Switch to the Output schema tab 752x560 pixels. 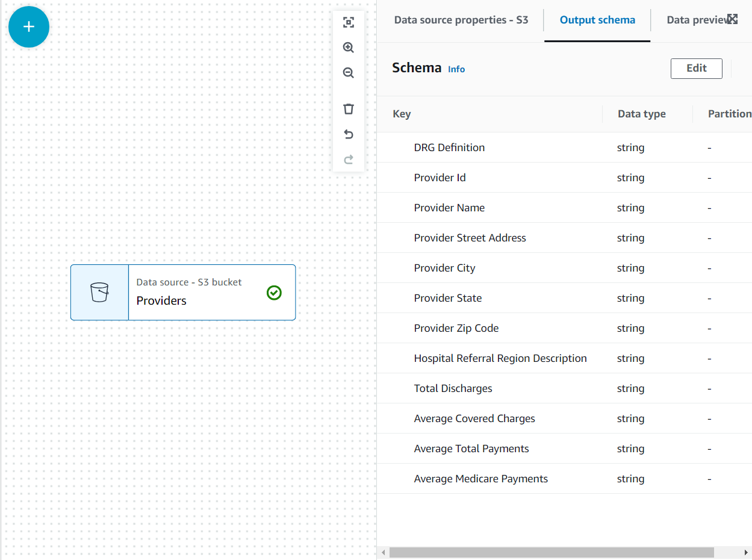click(597, 20)
